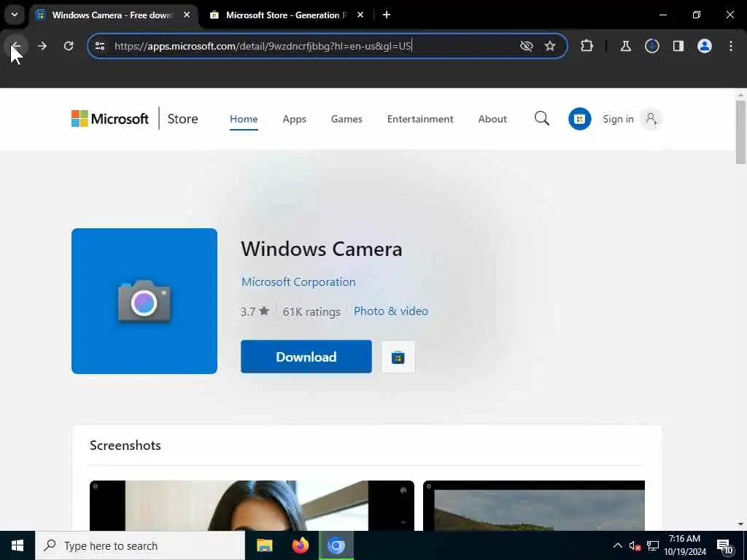Open the Windows Start menu

pyautogui.click(x=18, y=545)
